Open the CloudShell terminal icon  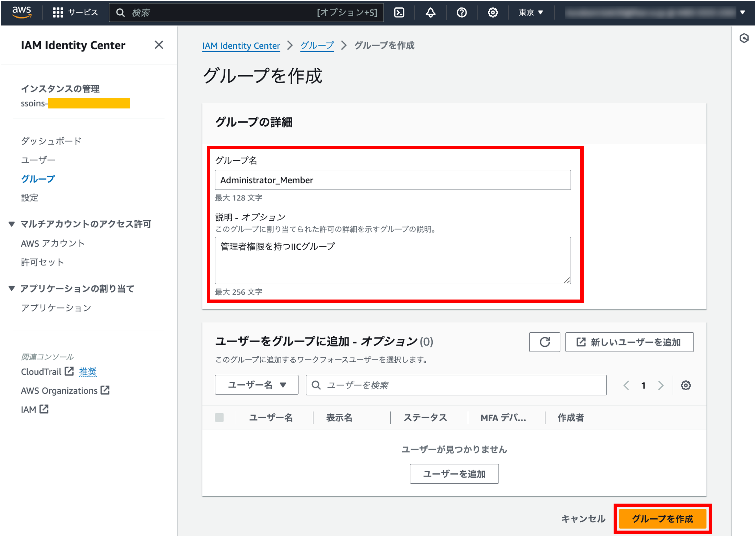click(x=399, y=13)
